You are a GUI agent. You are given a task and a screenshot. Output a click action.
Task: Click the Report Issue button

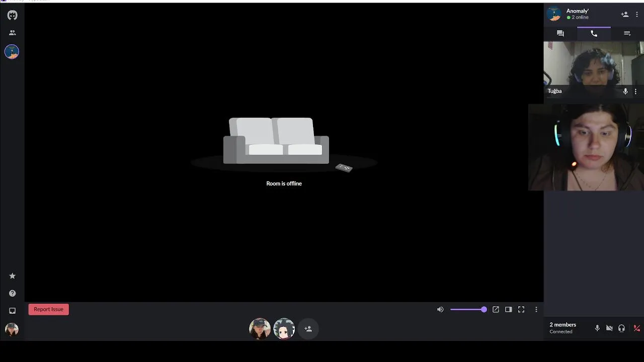click(49, 309)
